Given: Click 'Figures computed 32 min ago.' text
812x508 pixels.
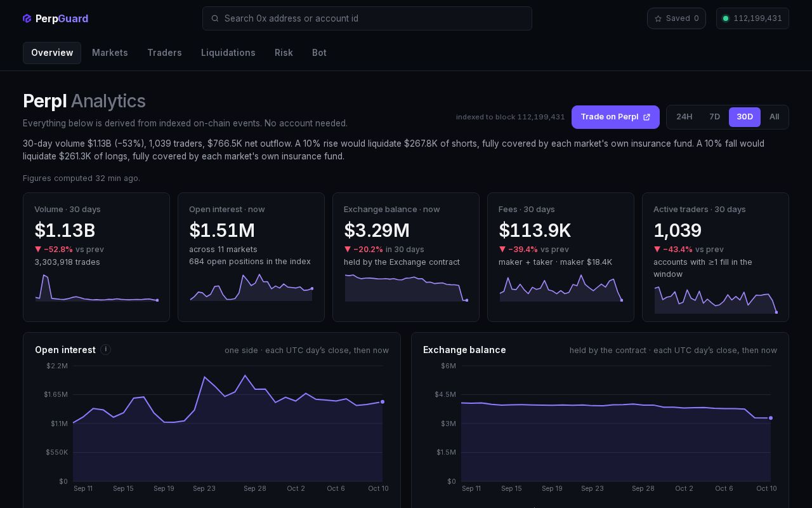Looking at the screenshot, I should pyautogui.click(x=81, y=178).
